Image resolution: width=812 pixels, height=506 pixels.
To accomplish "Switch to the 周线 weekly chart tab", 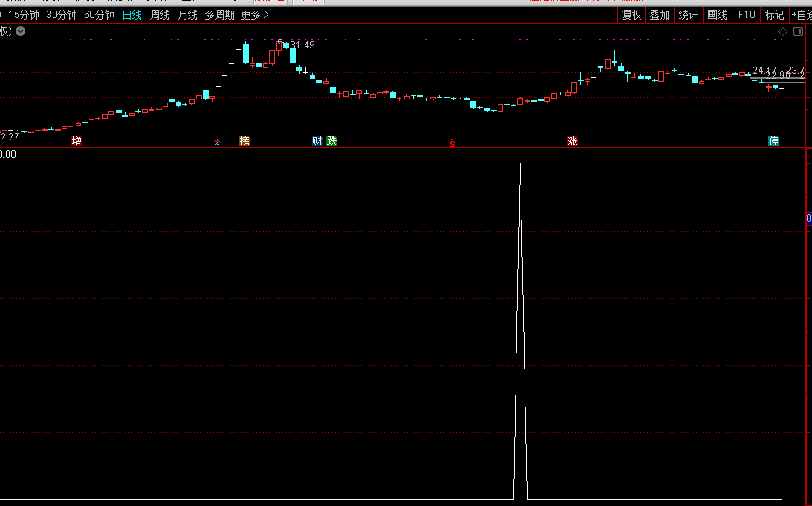I will click(x=160, y=15).
